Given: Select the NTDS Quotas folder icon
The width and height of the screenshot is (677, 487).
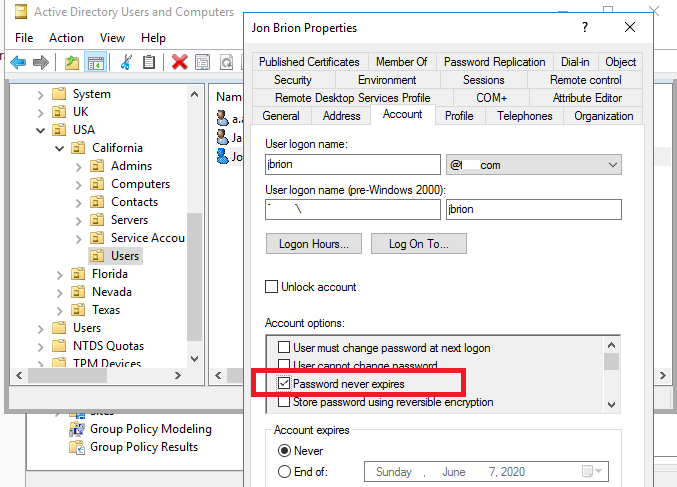Looking at the screenshot, I should (x=59, y=346).
